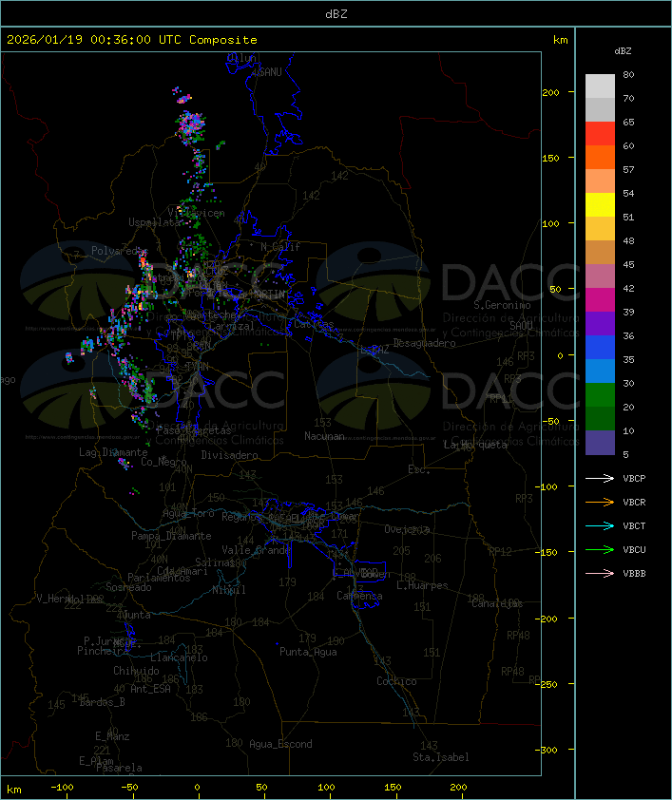Click the Desaguadero label on the map
Image resolution: width=672 pixels, height=800 pixels.
[425, 343]
